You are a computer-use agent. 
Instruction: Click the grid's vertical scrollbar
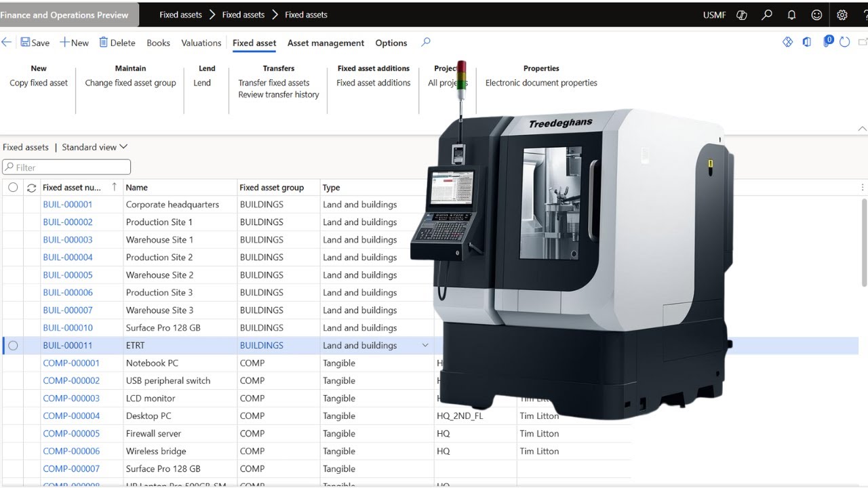(864, 244)
